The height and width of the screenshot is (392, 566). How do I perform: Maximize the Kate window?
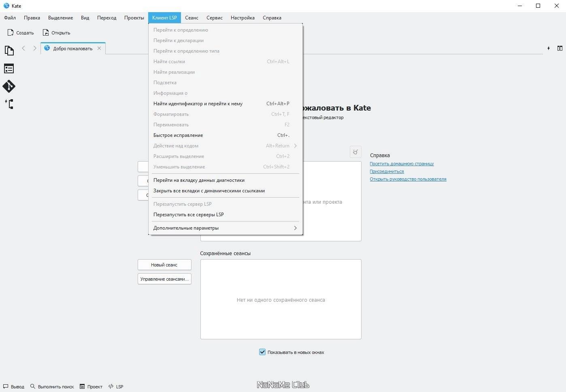pyautogui.click(x=538, y=6)
